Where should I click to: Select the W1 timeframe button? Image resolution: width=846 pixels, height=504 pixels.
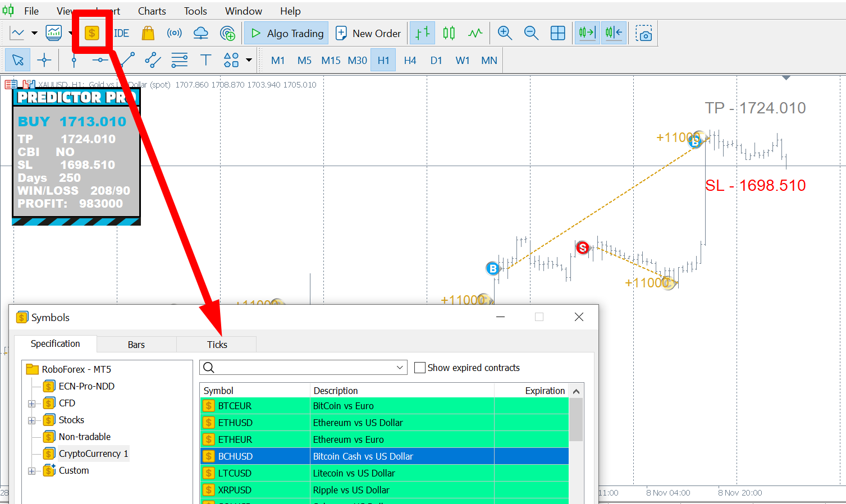pos(463,60)
